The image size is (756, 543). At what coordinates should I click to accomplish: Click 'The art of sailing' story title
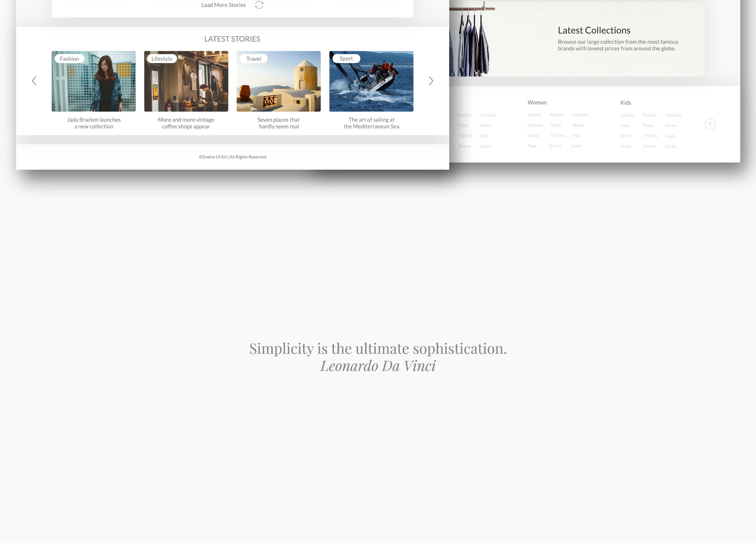pyautogui.click(x=371, y=123)
